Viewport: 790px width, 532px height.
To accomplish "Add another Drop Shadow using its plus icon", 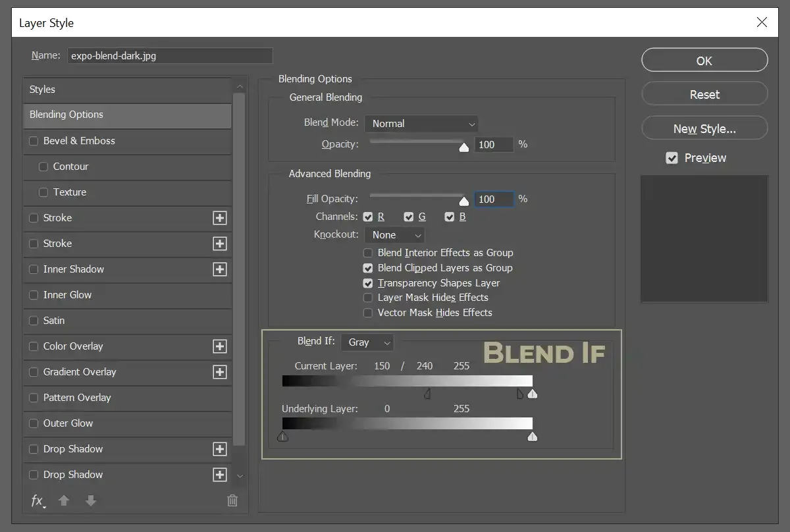I will pos(219,449).
